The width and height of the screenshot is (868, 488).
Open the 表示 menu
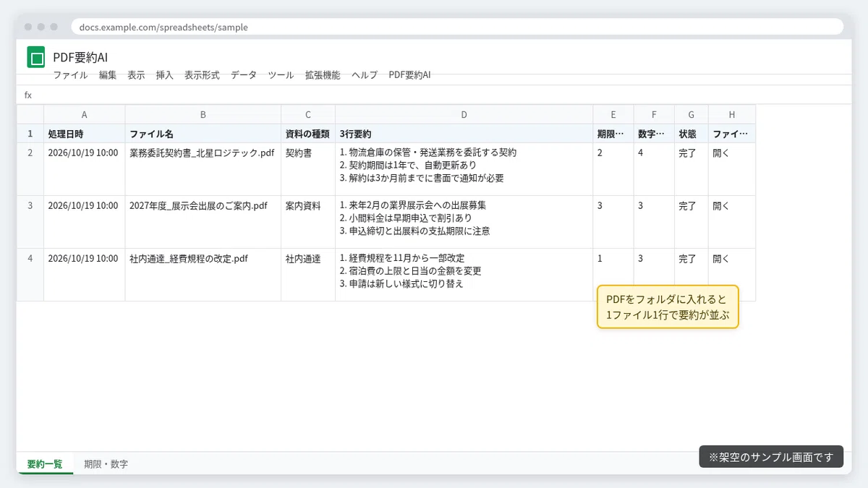[x=136, y=75]
